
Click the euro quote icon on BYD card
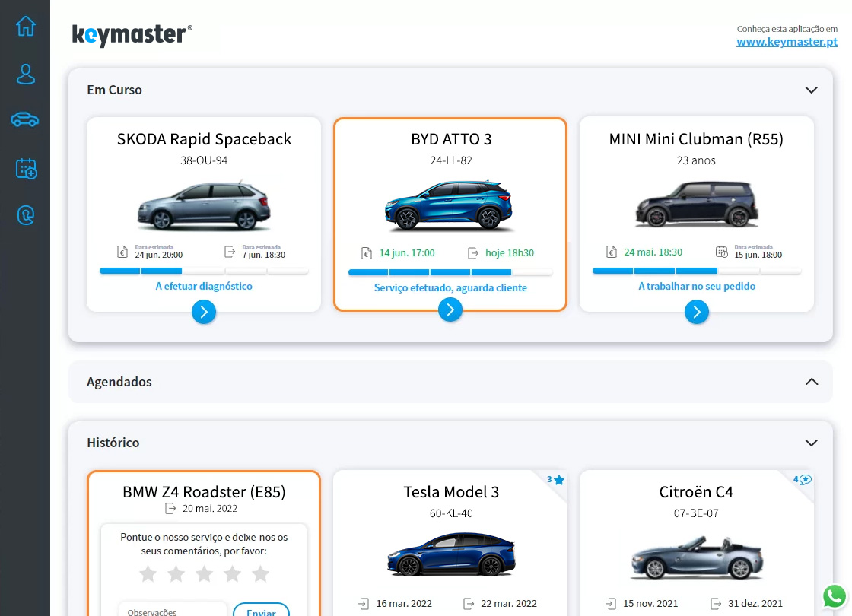(366, 253)
